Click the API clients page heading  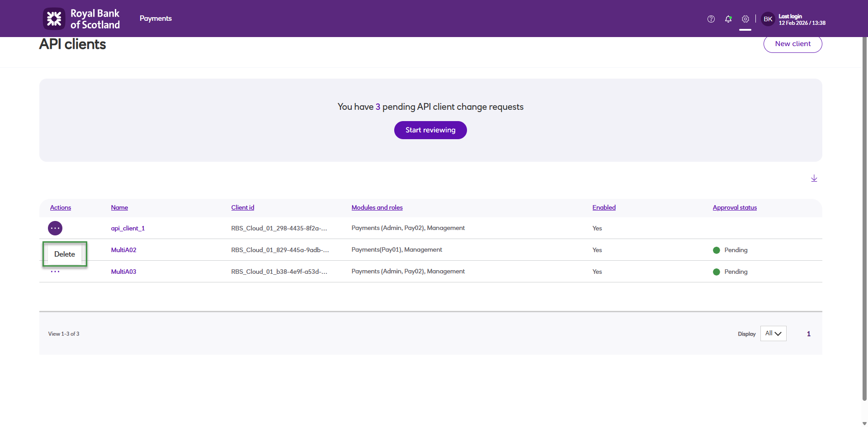tap(73, 44)
